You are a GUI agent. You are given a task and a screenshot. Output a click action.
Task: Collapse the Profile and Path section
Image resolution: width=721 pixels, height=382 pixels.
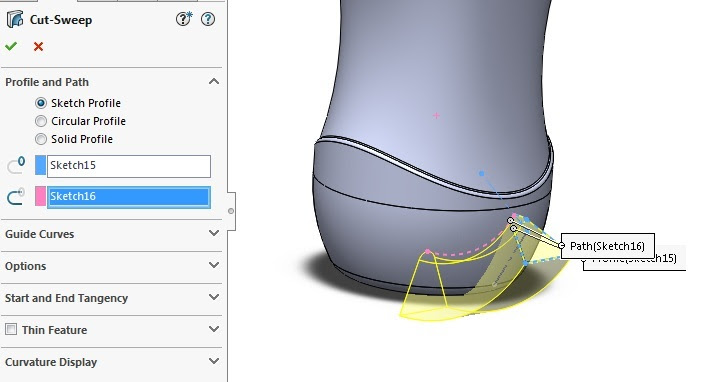(x=214, y=82)
